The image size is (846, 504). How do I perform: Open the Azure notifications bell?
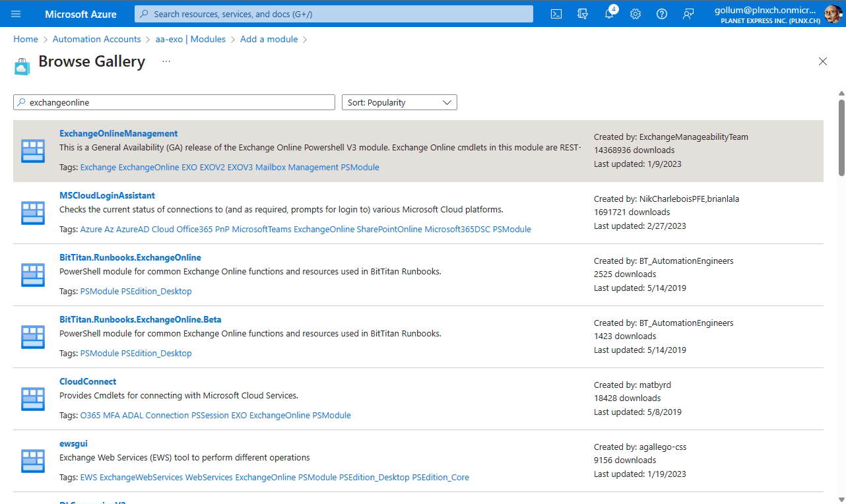point(609,13)
